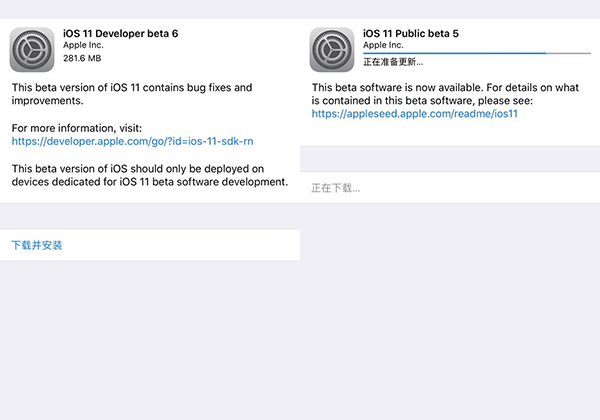Screen dimensions: 600x420
Task: Open the developer.apple.com ios-11-sdk-rn link
Action: 132,141
